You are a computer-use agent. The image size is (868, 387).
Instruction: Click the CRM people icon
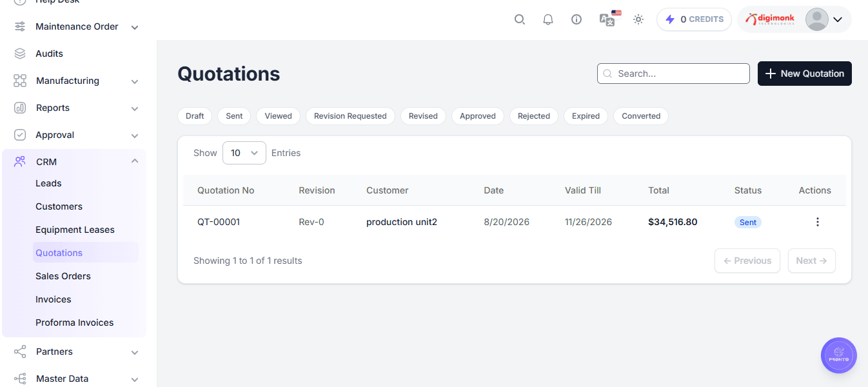20,162
